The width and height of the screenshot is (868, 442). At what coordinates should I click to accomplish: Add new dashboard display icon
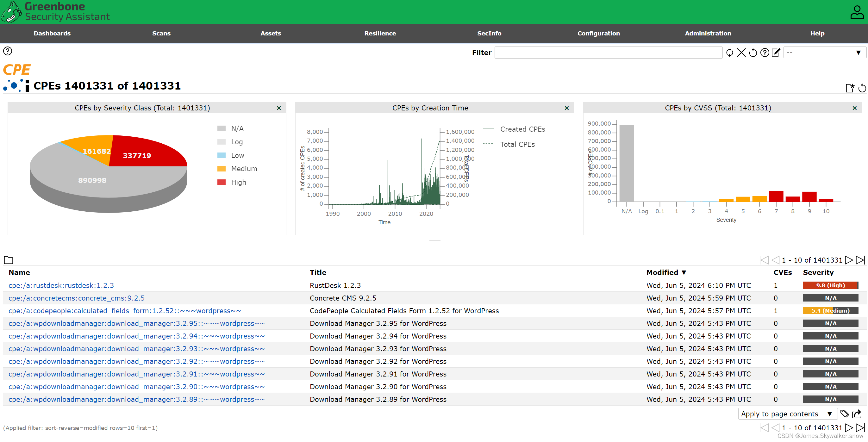(x=850, y=88)
